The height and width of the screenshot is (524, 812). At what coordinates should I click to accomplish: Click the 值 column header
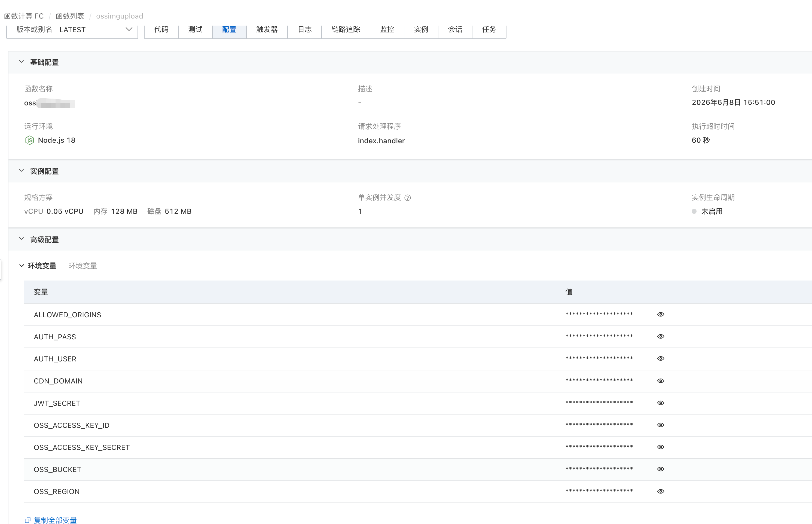569,292
